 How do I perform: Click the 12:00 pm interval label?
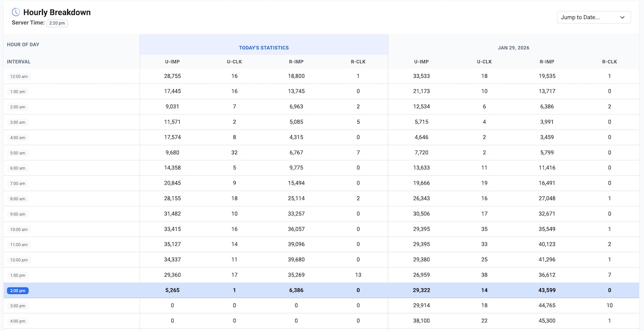coord(19,260)
